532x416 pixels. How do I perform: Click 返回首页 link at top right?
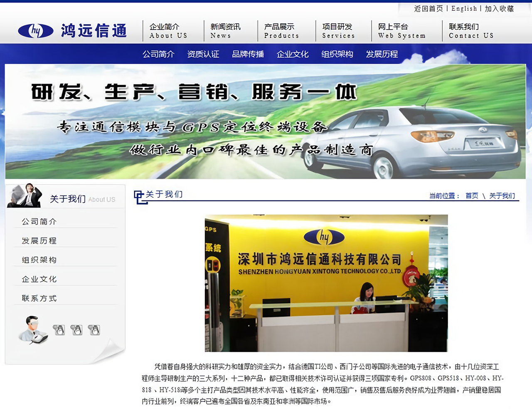(429, 8)
